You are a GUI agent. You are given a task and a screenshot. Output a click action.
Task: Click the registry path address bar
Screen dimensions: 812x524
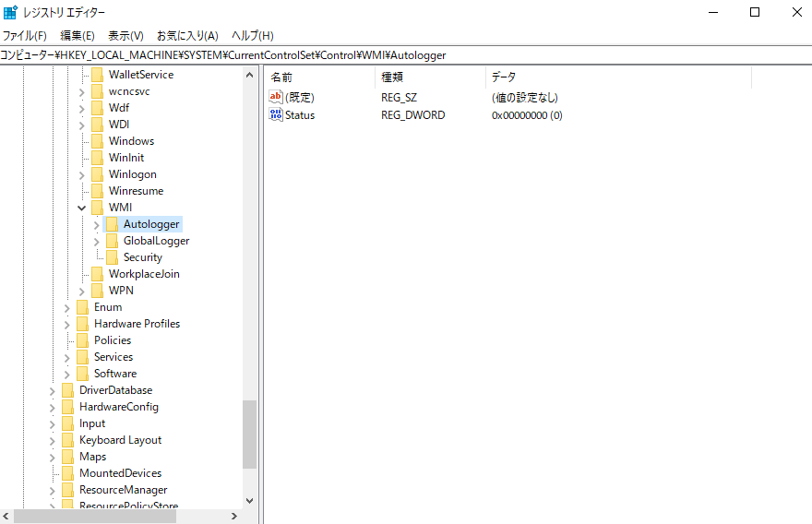click(x=406, y=55)
